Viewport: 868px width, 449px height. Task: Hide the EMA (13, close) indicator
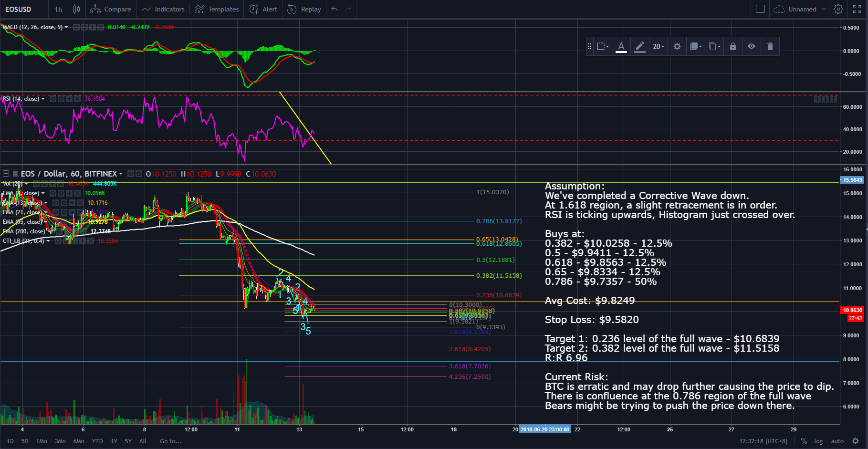(56, 203)
